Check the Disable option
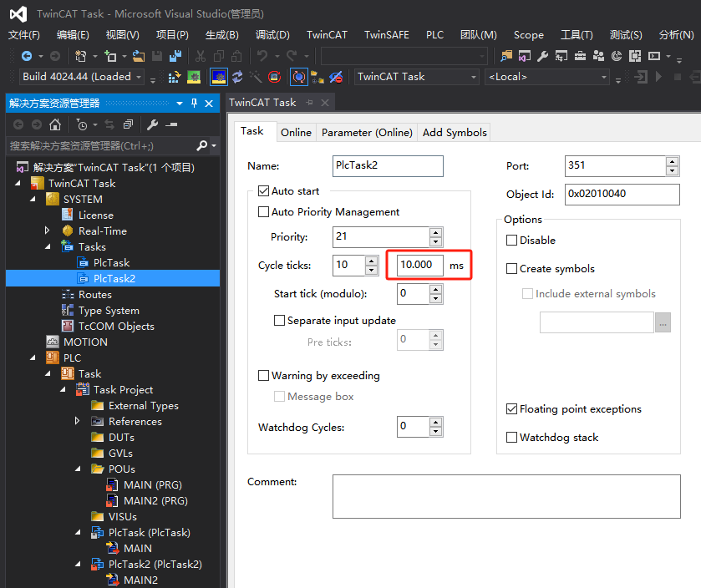The width and height of the screenshot is (701, 588). pos(511,241)
